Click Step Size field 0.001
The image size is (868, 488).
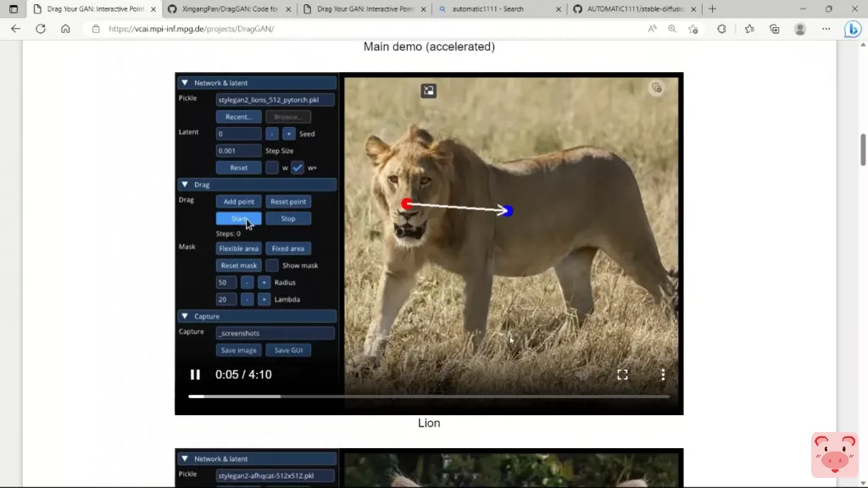coord(238,151)
